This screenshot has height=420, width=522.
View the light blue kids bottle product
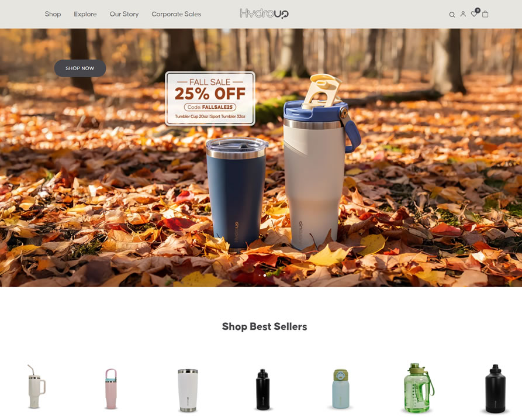point(341,388)
